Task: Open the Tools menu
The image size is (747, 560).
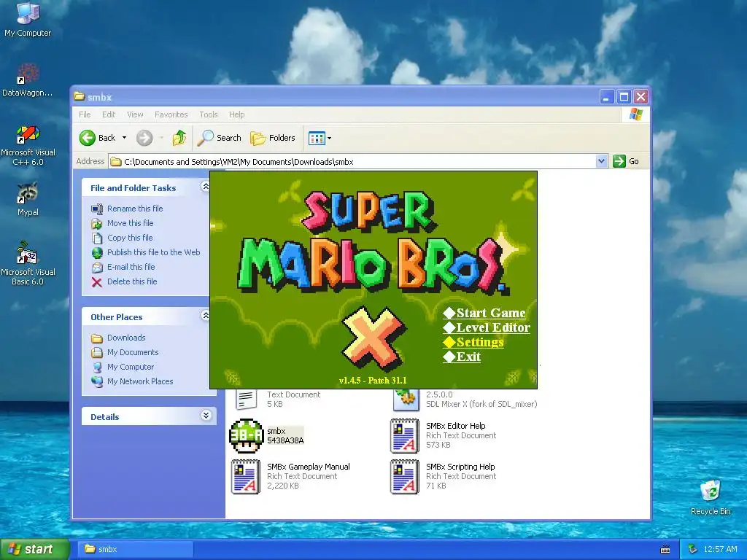Action: pyautogui.click(x=208, y=114)
